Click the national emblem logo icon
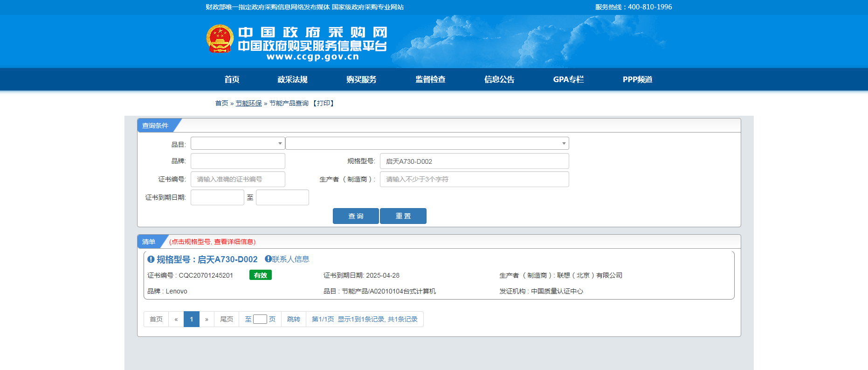The height and width of the screenshot is (370, 868). click(x=220, y=39)
